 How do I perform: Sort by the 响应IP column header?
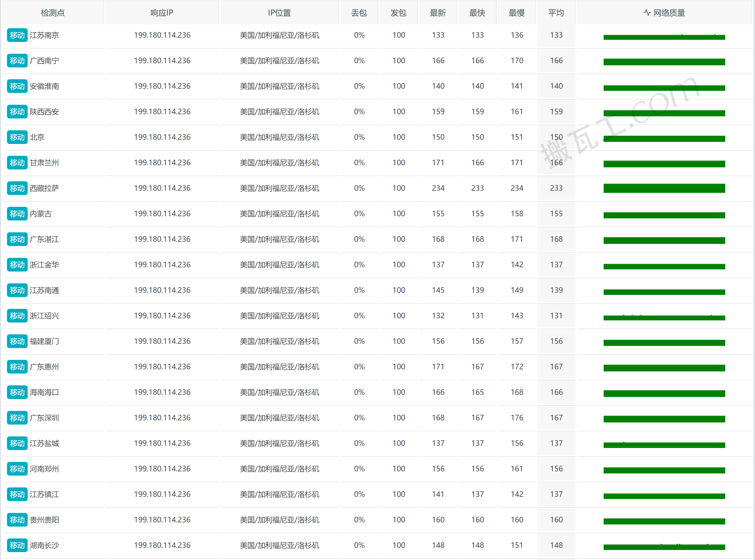click(162, 13)
